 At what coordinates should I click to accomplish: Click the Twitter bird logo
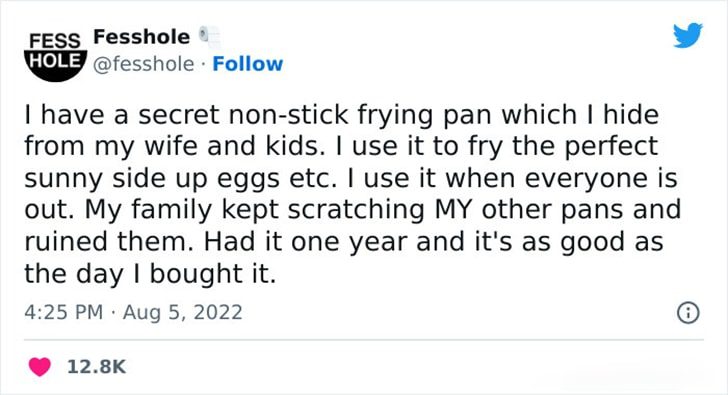[688, 35]
